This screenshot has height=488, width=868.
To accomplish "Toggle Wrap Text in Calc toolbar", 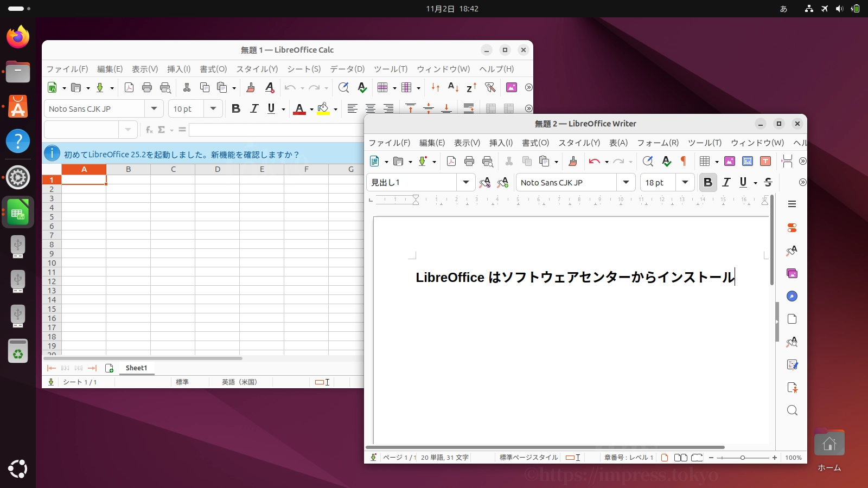I will [469, 108].
